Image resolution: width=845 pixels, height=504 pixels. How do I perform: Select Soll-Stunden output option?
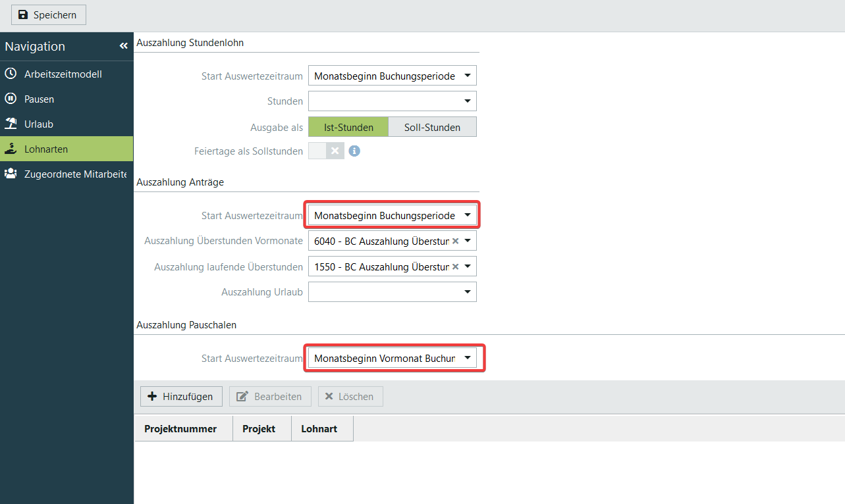[432, 127]
